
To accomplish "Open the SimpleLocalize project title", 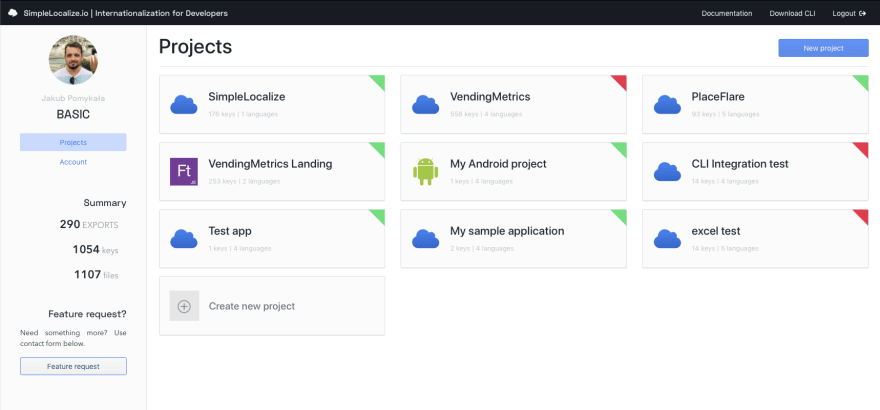I will tap(247, 96).
